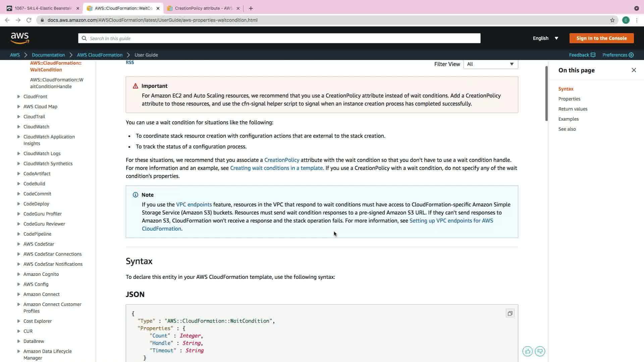Viewport: 644px width, 362px height.
Task: Open the Filter View dropdown
Action: coord(490,64)
